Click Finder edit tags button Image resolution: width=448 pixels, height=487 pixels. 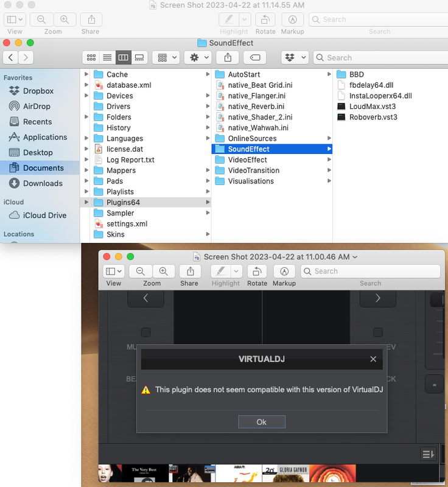point(255,57)
